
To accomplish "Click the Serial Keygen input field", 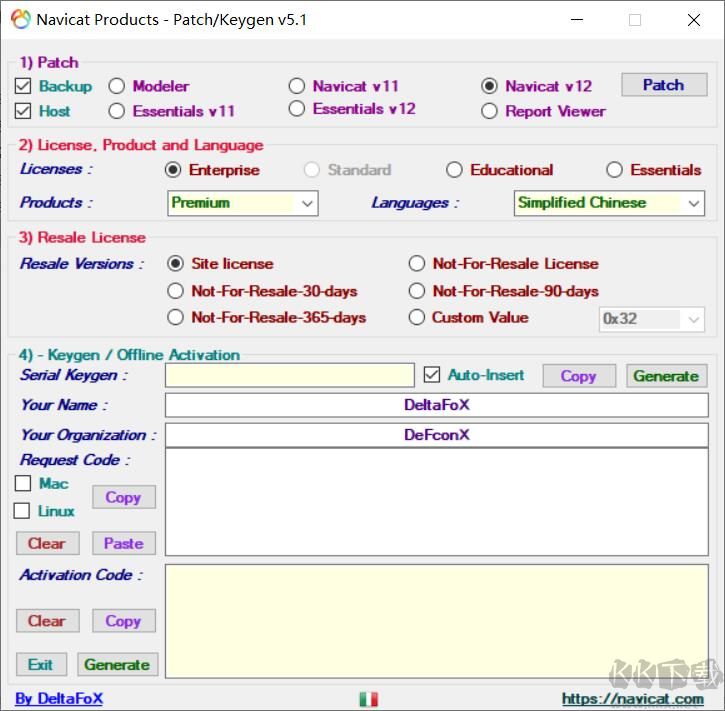I will tap(289, 375).
